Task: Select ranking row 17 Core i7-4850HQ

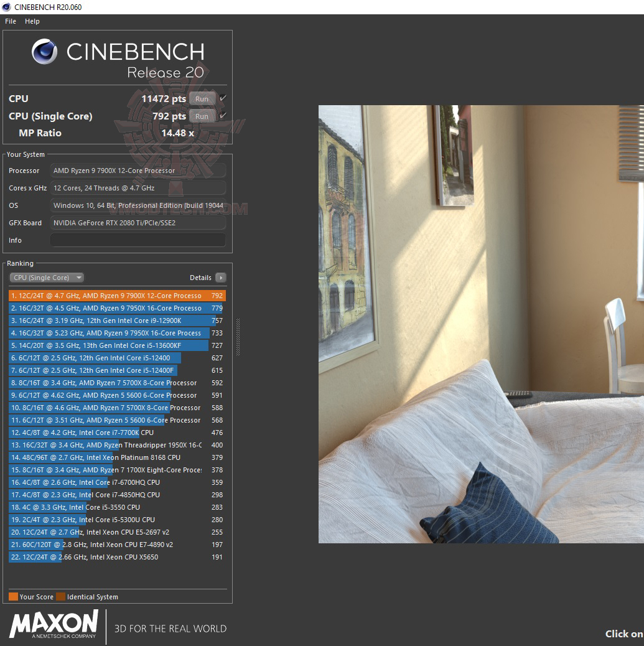Action: point(117,495)
